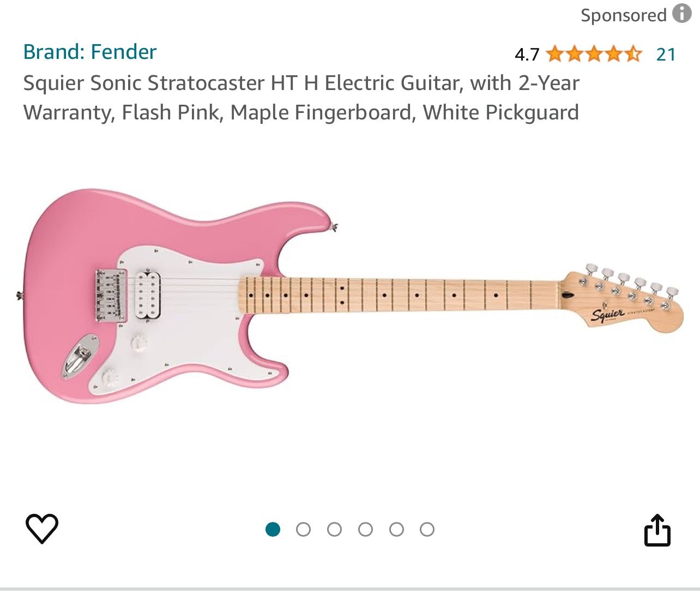Select the first carousel image dot
This screenshot has width=700, height=600.
(273, 529)
